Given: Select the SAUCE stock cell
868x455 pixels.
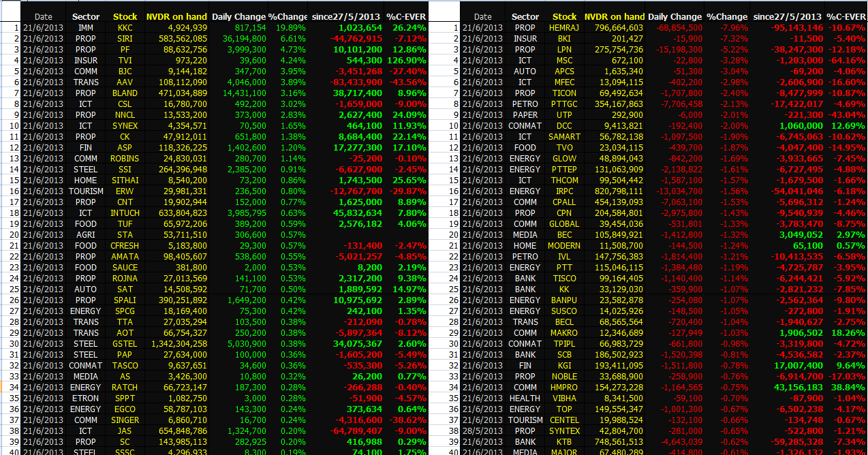Looking at the screenshot, I should tap(125, 268).
